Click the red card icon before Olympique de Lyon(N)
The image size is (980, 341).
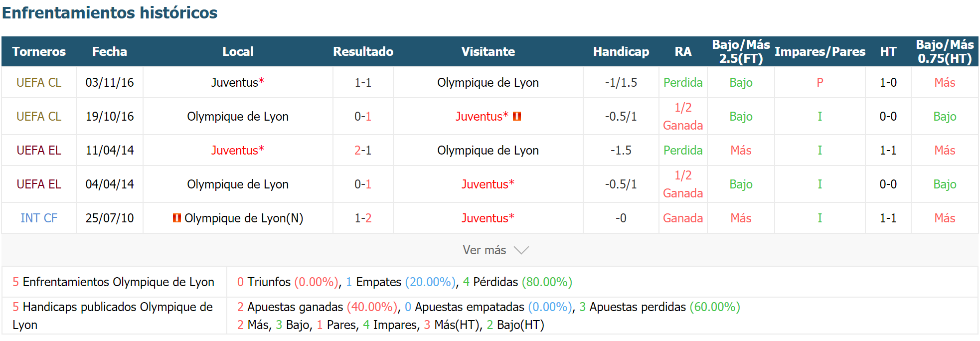[x=177, y=218]
